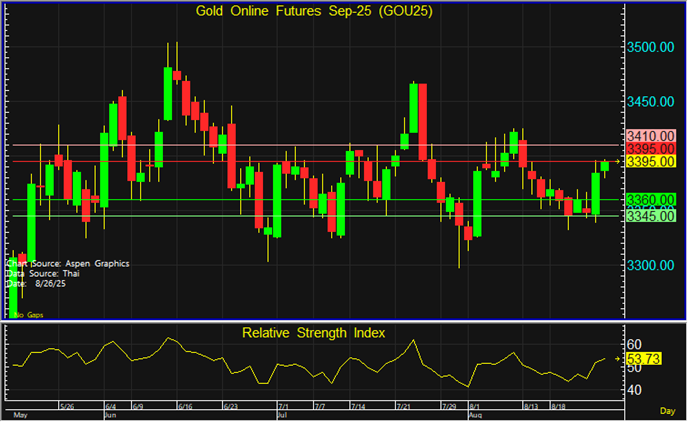The image size is (688, 422).
Task: Click the 3300.00 price axis label
Action: coord(651,266)
